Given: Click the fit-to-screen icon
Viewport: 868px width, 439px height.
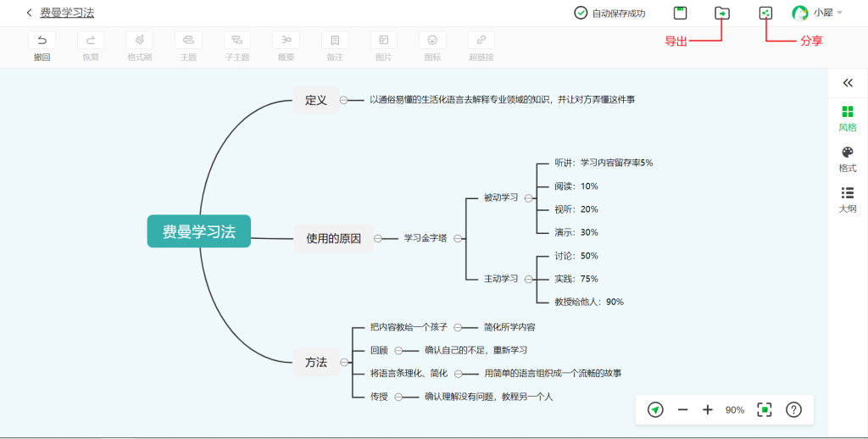Looking at the screenshot, I should coord(765,409).
